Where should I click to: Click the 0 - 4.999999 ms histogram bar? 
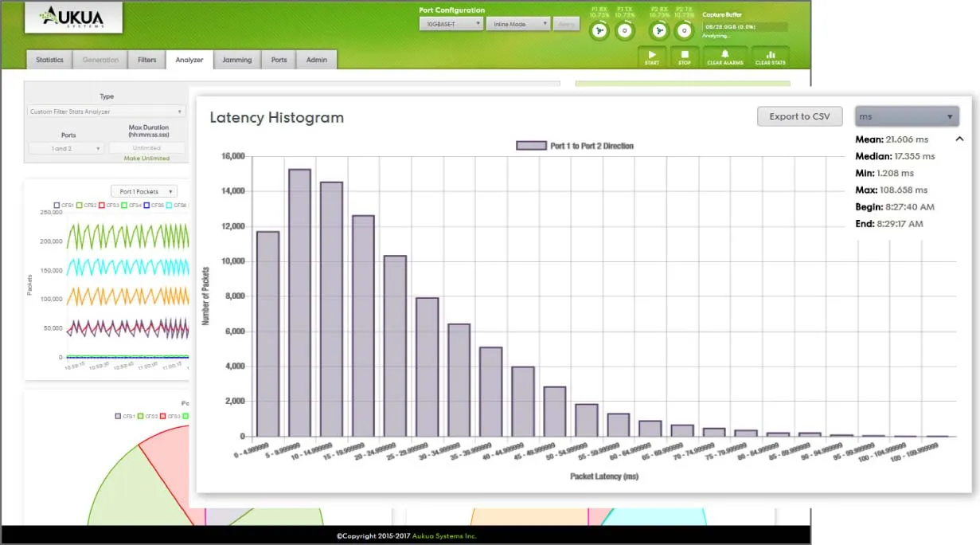tap(268, 334)
